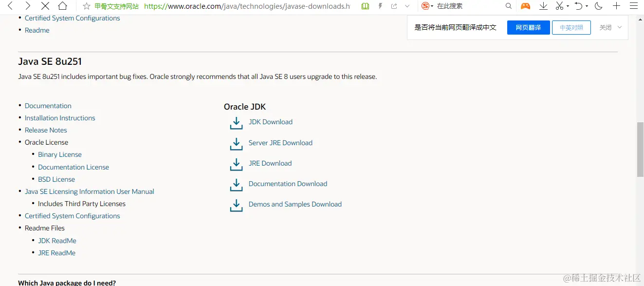Click in the URL address field
Image resolution: width=644 pixels, height=286 pixels.
[x=247, y=6]
